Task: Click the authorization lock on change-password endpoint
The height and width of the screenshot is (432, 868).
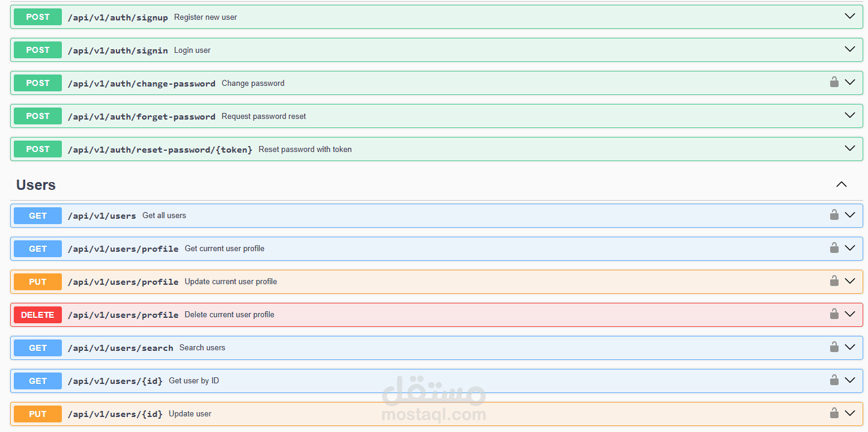Action: [834, 82]
